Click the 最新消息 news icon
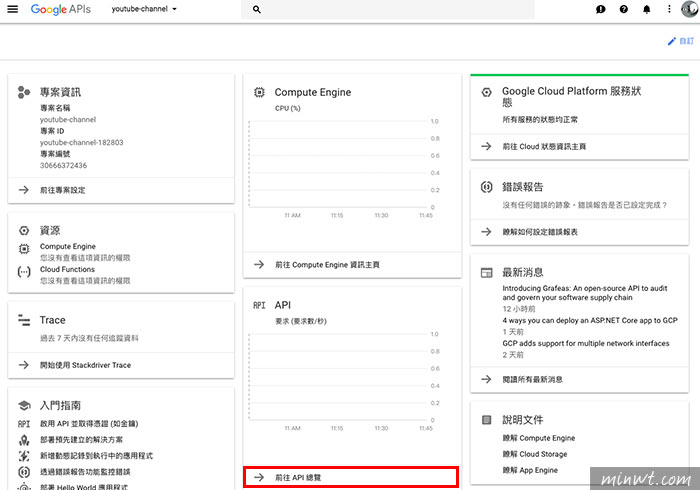The image size is (700, 490). pos(487,273)
